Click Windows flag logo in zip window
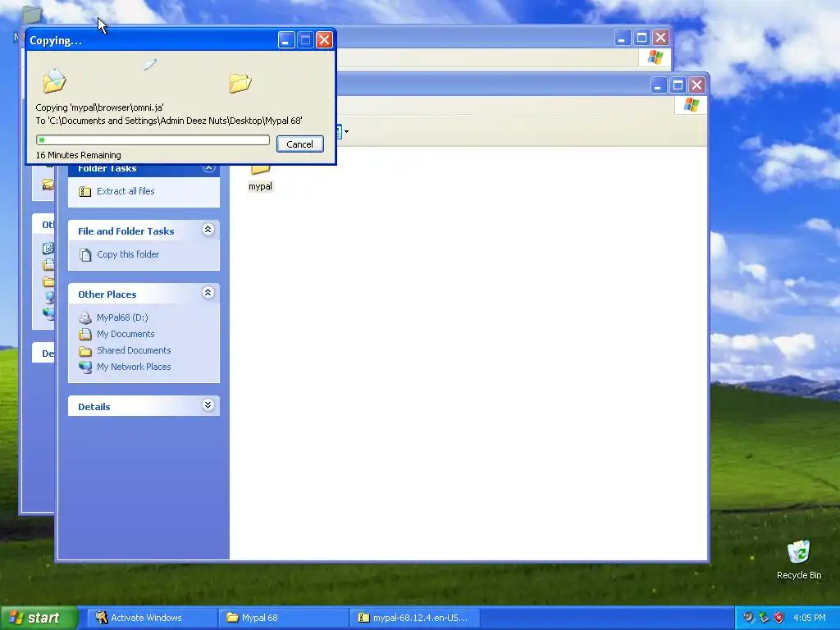The height and width of the screenshot is (630, 840). click(692, 104)
